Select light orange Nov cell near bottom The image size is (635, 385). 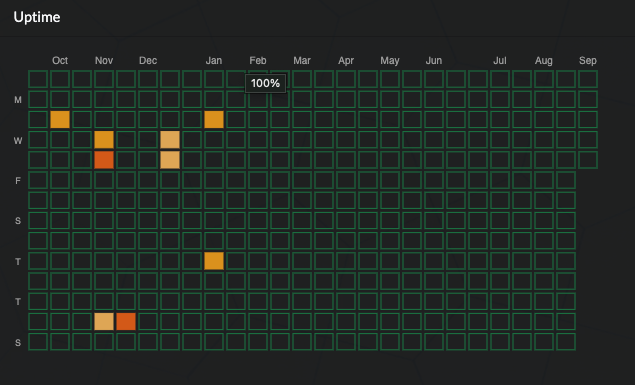pos(104,322)
